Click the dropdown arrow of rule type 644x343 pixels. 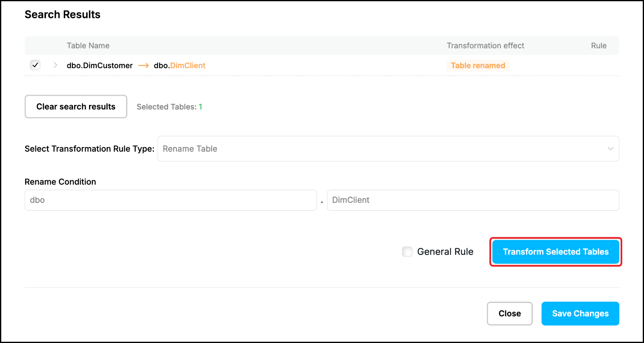tap(610, 149)
